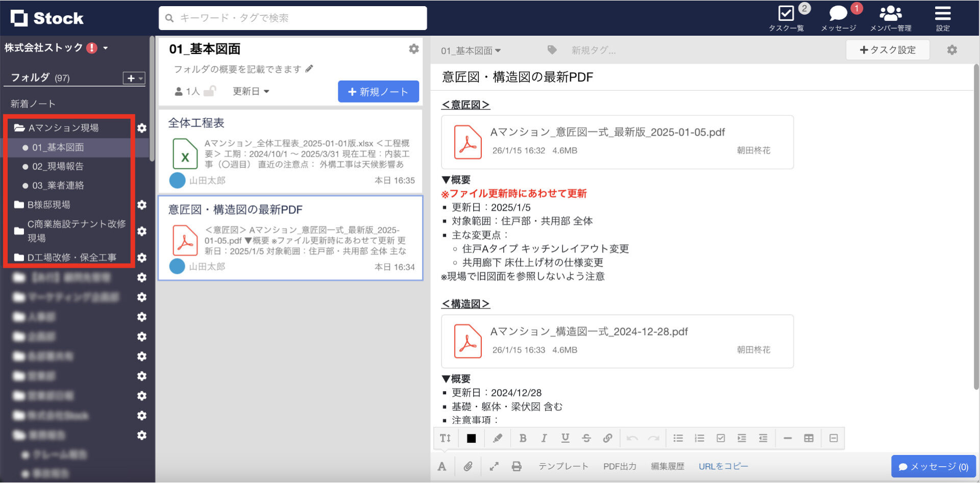Open the 01_基本図面 breadcrumb dropdown

(470, 50)
